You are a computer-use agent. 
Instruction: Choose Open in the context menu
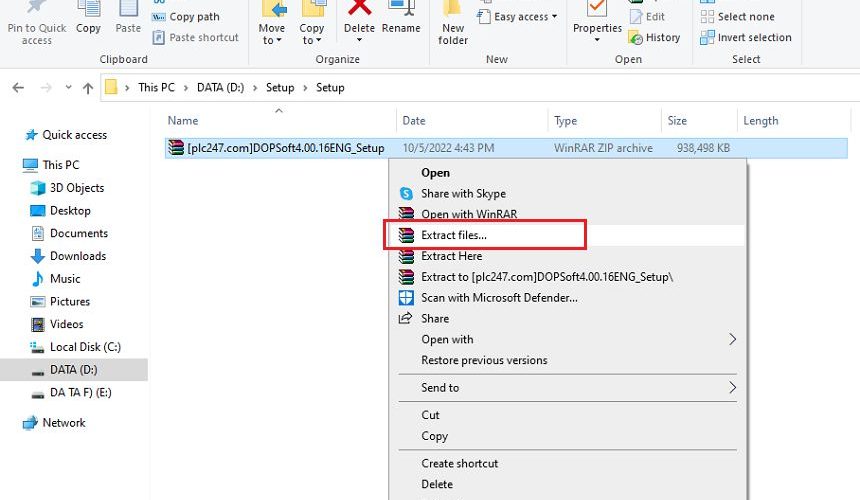click(567, 173)
